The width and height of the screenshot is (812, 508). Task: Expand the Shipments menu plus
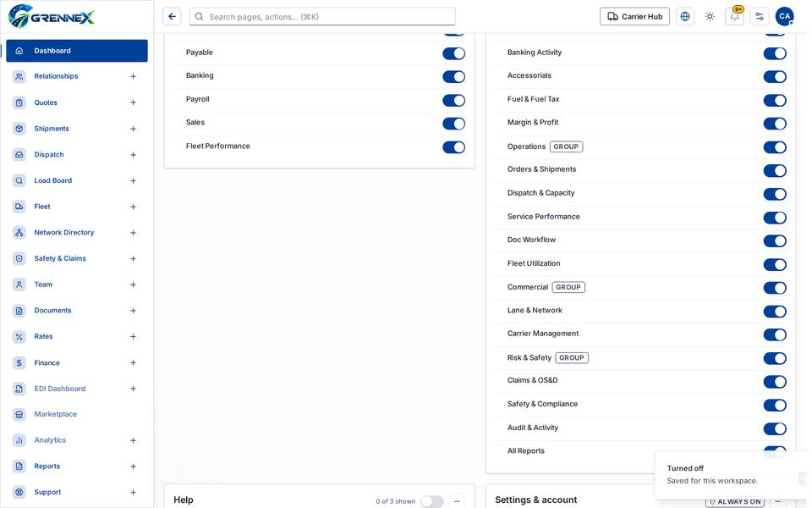click(x=133, y=129)
